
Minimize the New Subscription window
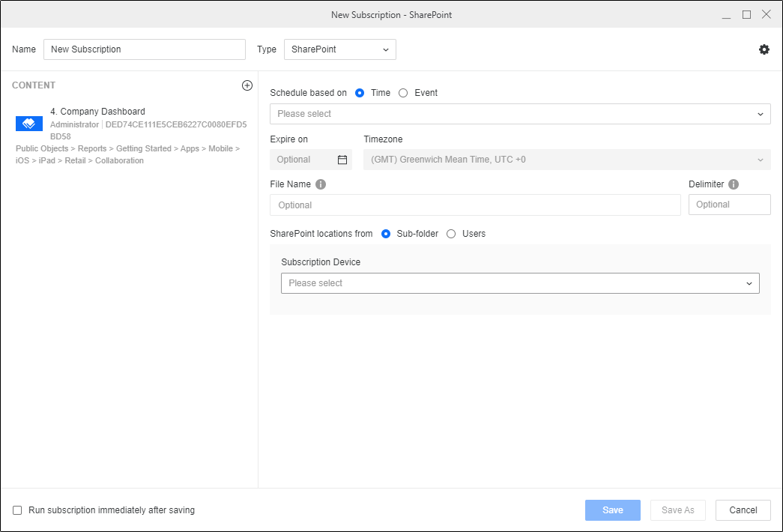pyautogui.click(x=727, y=14)
